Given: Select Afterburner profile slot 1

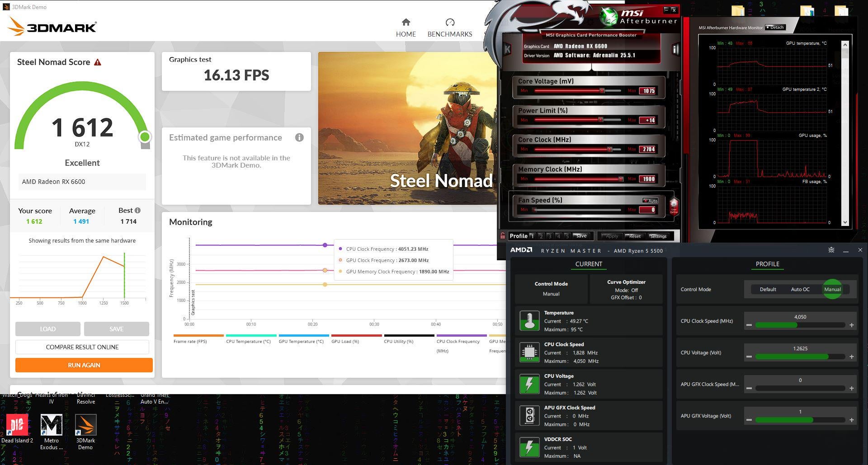Looking at the screenshot, I should [x=533, y=236].
